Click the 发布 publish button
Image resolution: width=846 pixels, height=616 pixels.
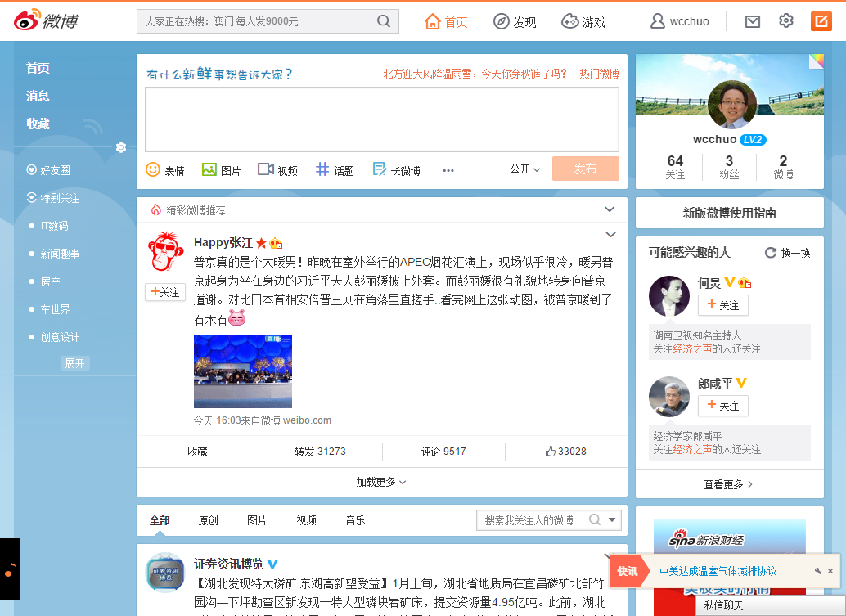click(x=585, y=169)
